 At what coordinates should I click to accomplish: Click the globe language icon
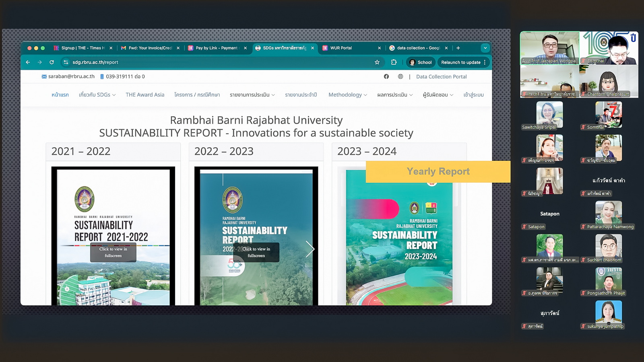tap(400, 76)
